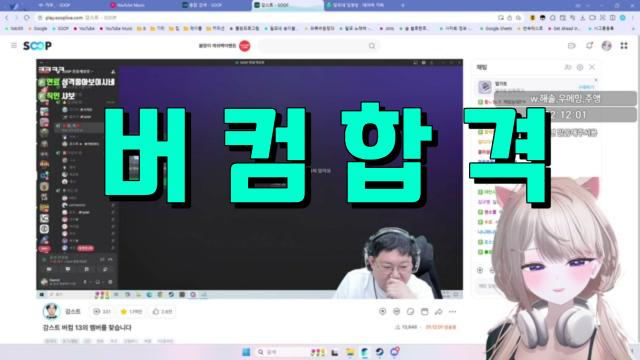The image size is (640, 360).
Task: Click the Windows Start button
Action: coord(246,352)
